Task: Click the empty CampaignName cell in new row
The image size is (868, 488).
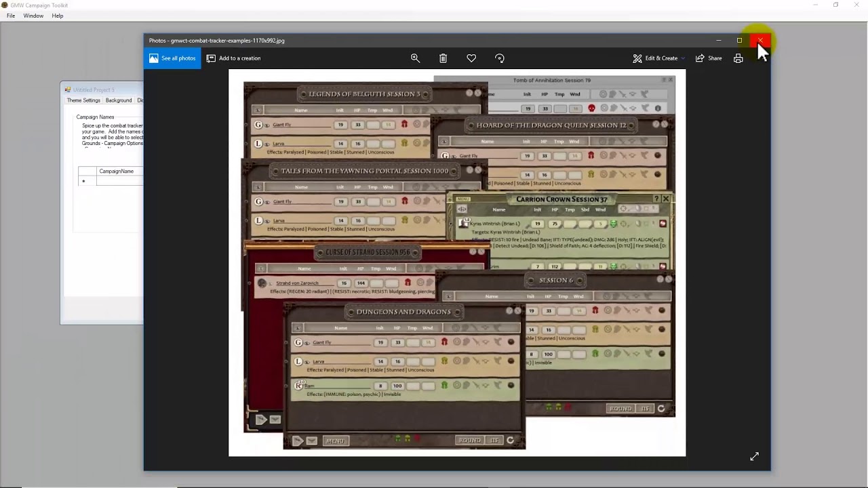Action: [119, 181]
